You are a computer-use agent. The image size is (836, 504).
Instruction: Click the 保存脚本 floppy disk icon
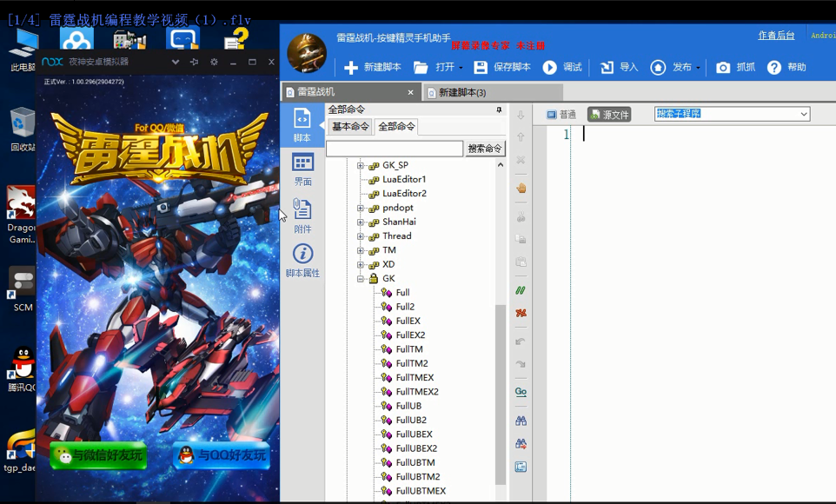coord(481,68)
